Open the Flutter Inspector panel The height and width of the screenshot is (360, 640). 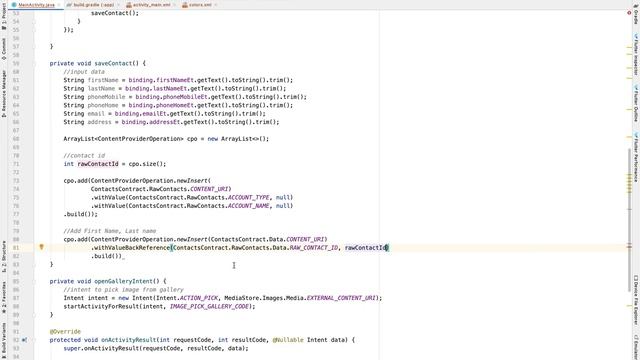[x=636, y=55]
